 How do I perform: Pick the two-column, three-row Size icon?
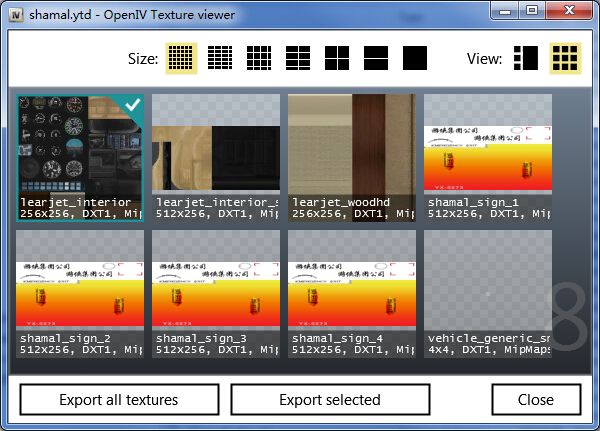point(298,58)
